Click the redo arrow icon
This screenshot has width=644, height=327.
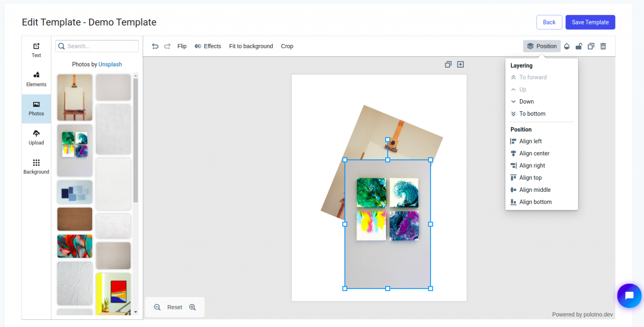[167, 46]
